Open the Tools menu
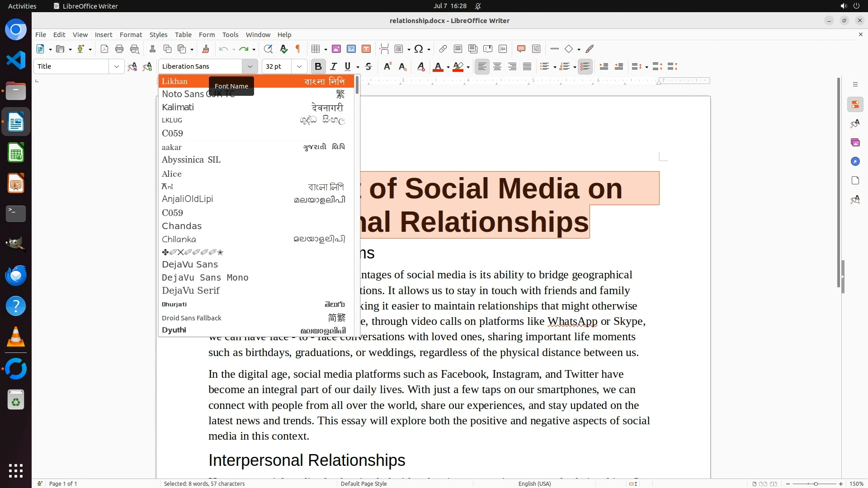The width and height of the screenshot is (868, 488). pos(230,35)
